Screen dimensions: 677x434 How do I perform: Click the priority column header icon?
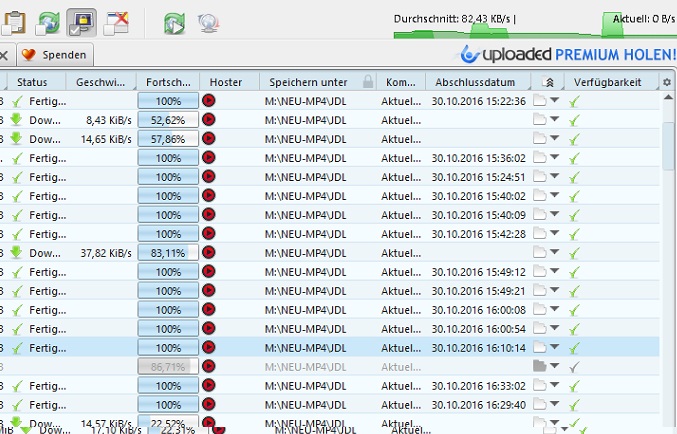(548, 81)
